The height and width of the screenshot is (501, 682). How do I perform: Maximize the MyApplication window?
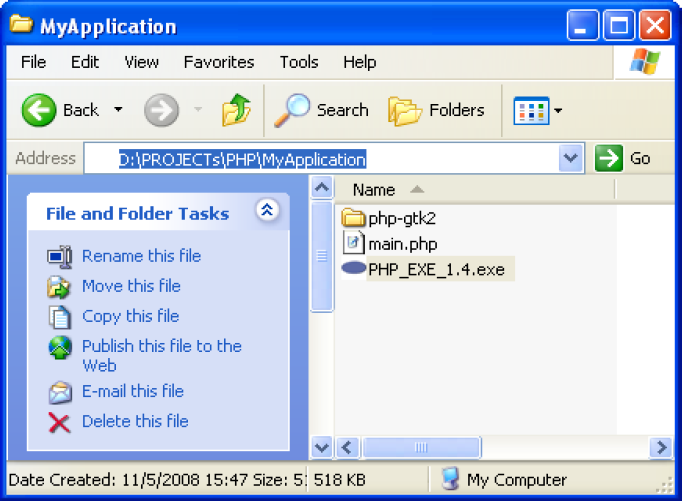pyautogui.click(x=618, y=25)
